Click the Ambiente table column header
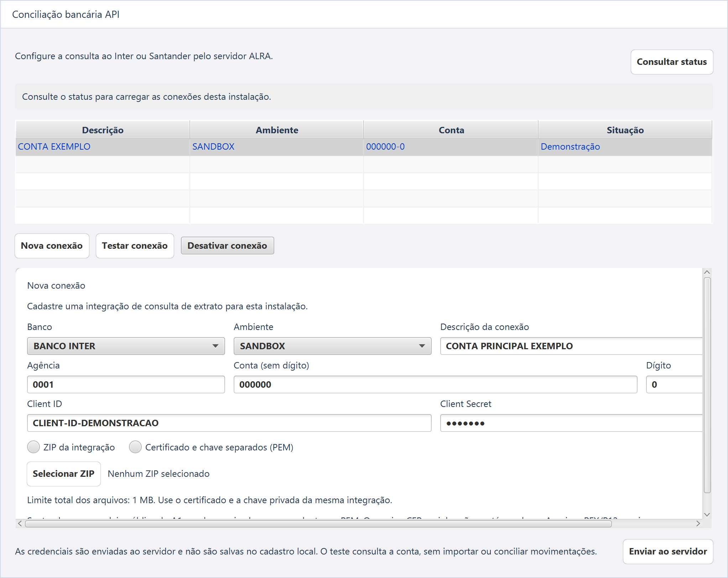728x578 pixels. [x=277, y=130]
